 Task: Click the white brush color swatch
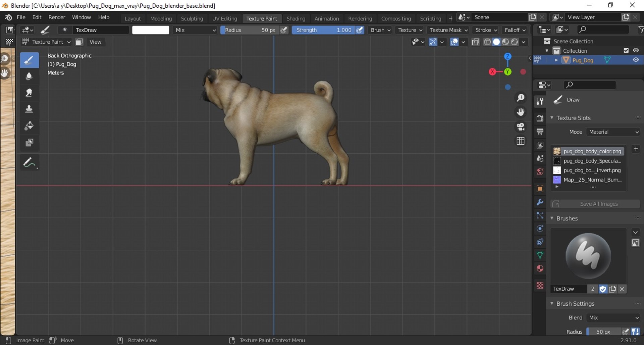click(151, 30)
